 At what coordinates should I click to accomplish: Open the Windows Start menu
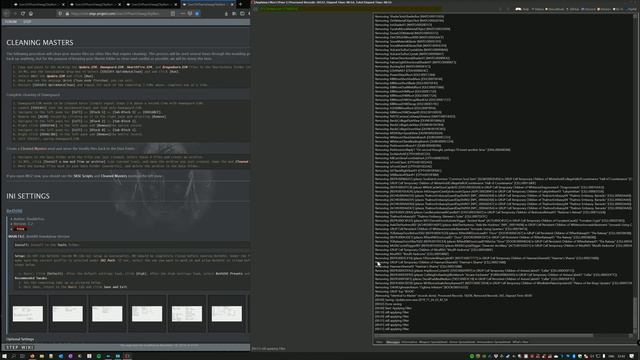tap(4, 356)
